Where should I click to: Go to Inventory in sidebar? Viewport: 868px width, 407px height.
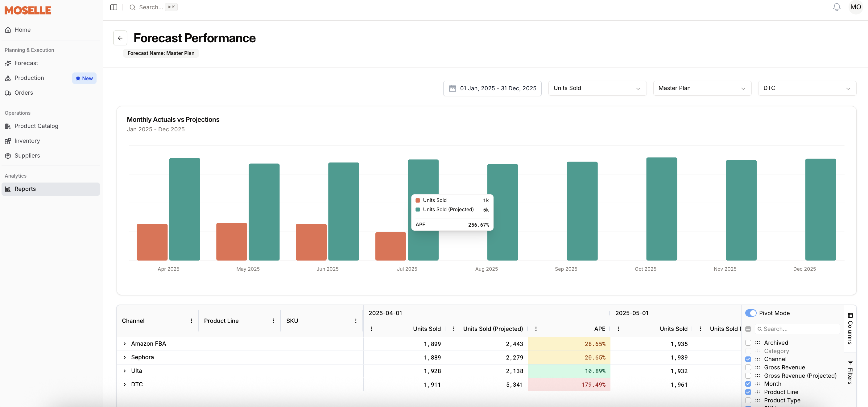[27, 141]
